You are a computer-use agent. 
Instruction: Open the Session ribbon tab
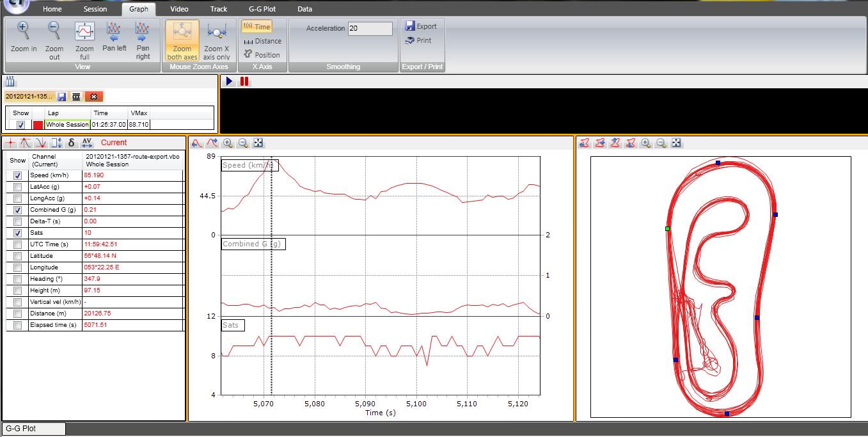95,9
